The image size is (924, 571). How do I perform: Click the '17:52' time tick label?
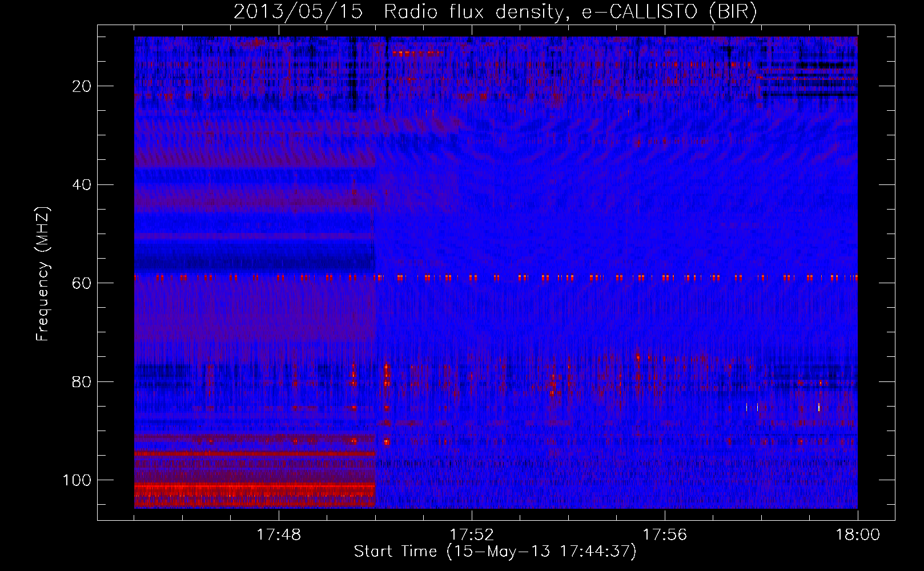[472, 535]
